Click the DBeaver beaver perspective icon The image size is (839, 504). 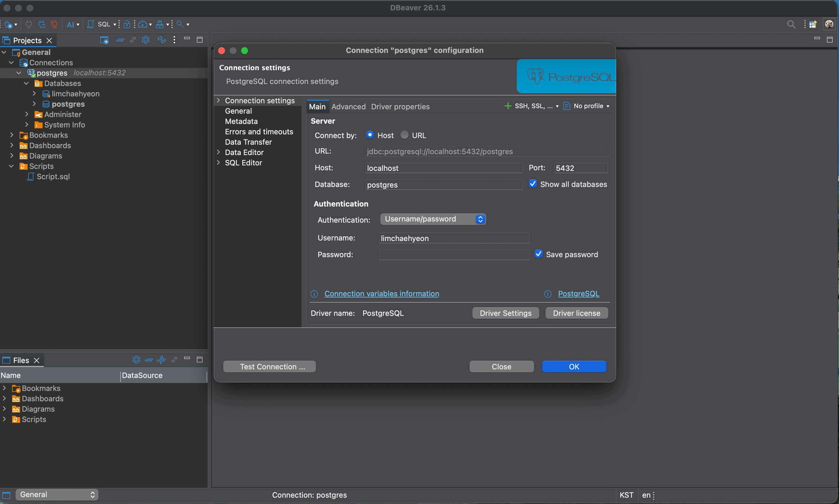pos(829,24)
